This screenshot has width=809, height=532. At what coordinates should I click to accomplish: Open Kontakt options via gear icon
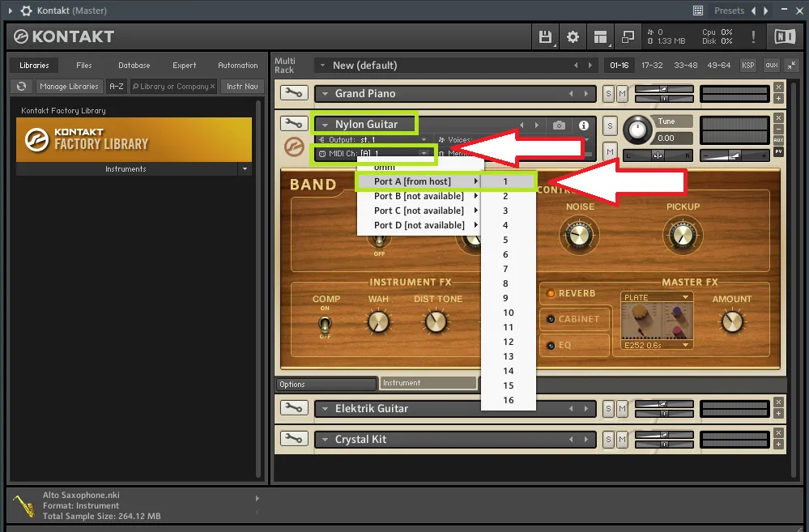(x=573, y=36)
